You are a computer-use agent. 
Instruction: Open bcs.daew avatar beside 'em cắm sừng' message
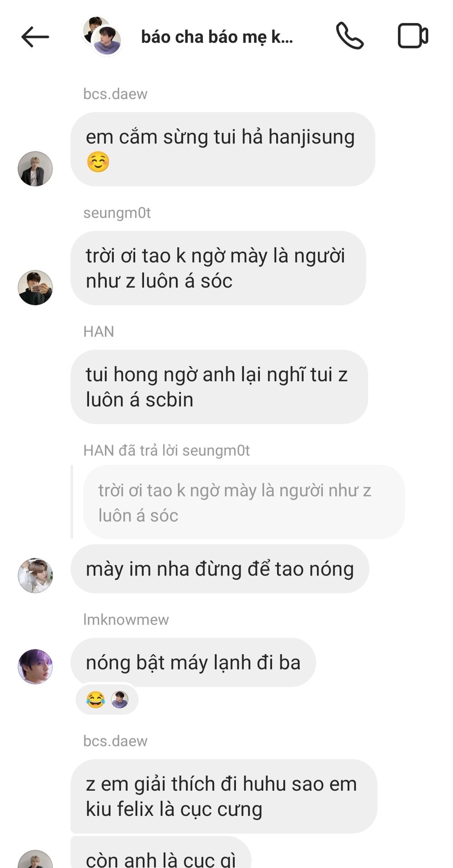tap(35, 169)
